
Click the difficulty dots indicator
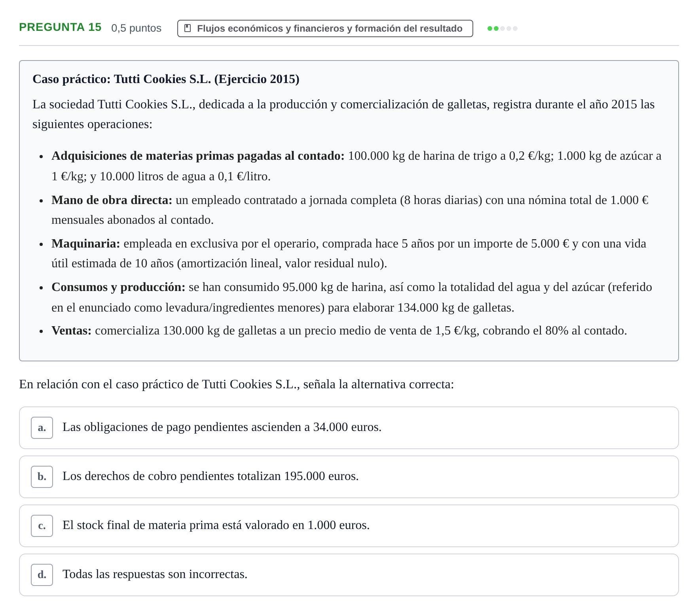[503, 28]
